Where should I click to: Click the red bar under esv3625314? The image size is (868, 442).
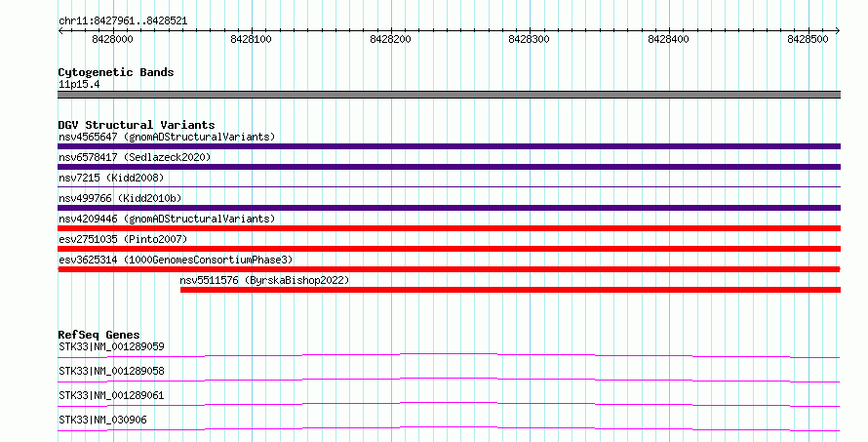pyautogui.click(x=449, y=269)
